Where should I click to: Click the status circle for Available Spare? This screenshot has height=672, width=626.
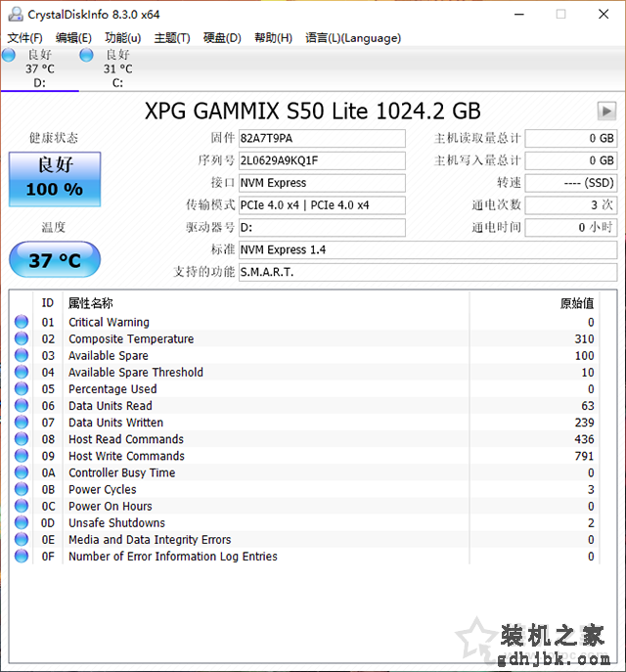(x=22, y=355)
